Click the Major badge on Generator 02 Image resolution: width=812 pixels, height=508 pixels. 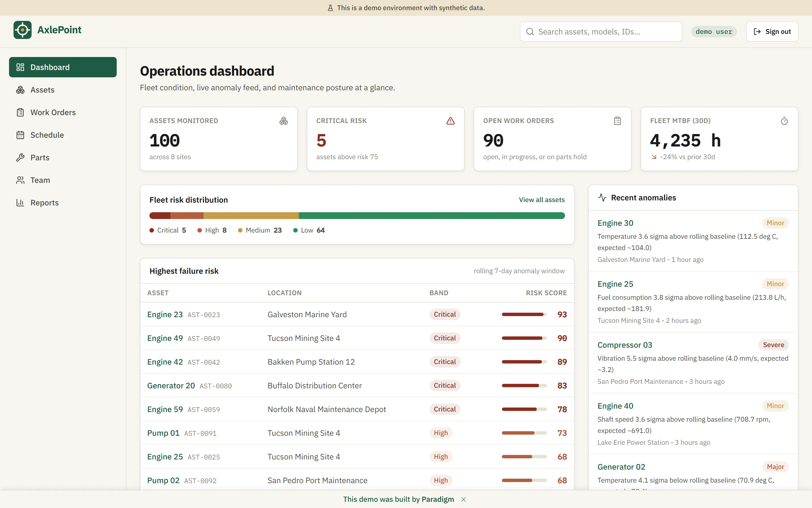tap(775, 467)
